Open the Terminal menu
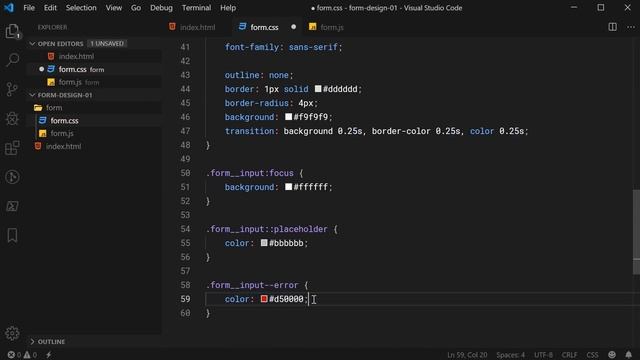Image resolution: width=640 pixels, height=360 pixels. click(196, 8)
